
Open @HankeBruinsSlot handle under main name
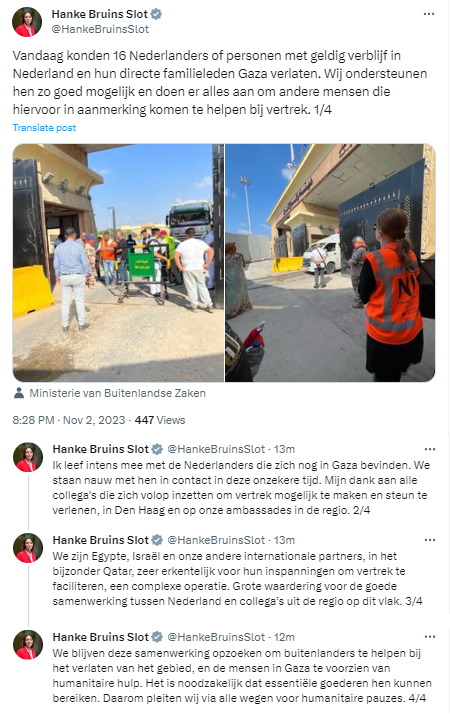coord(100,29)
